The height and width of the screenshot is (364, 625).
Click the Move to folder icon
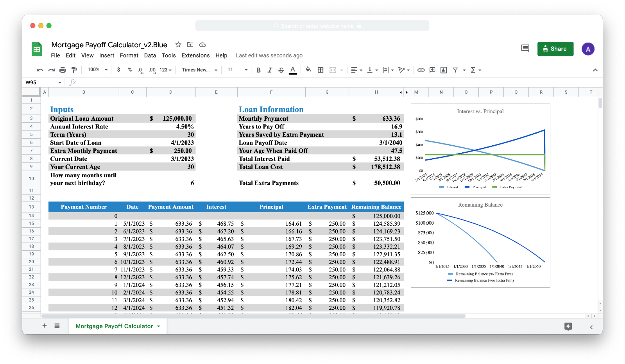click(190, 45)
